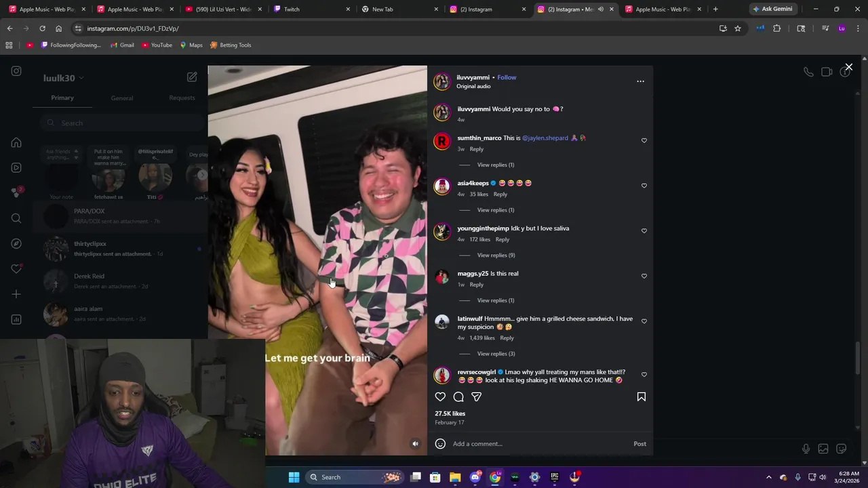Expand replies under sumthin_marco comment

coord(496,165)
